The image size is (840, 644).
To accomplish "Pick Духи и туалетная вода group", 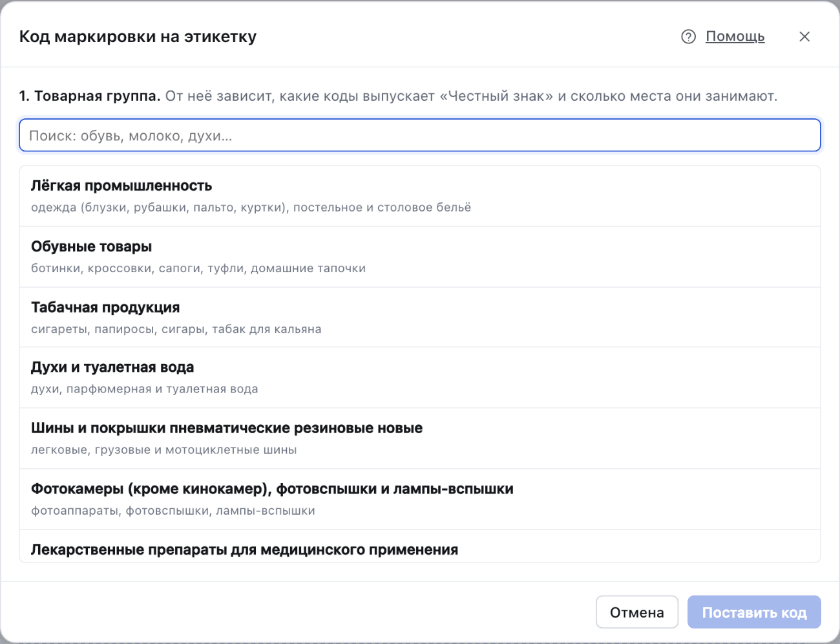I will click(x=420, y=378).
